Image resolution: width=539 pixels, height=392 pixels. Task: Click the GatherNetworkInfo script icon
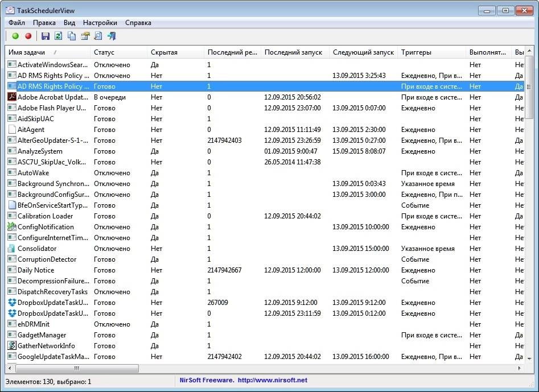coord(12,345)
